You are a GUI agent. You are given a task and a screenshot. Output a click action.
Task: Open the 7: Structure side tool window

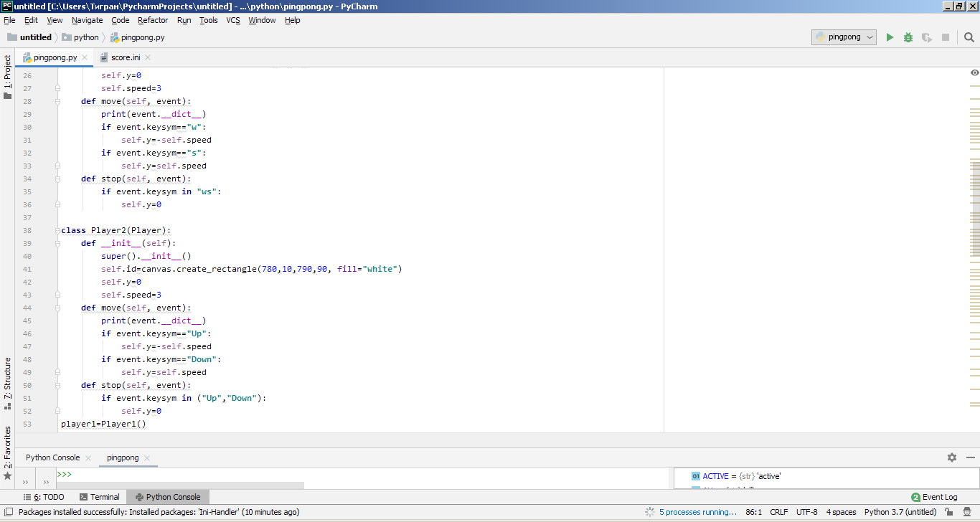(8, 383)
